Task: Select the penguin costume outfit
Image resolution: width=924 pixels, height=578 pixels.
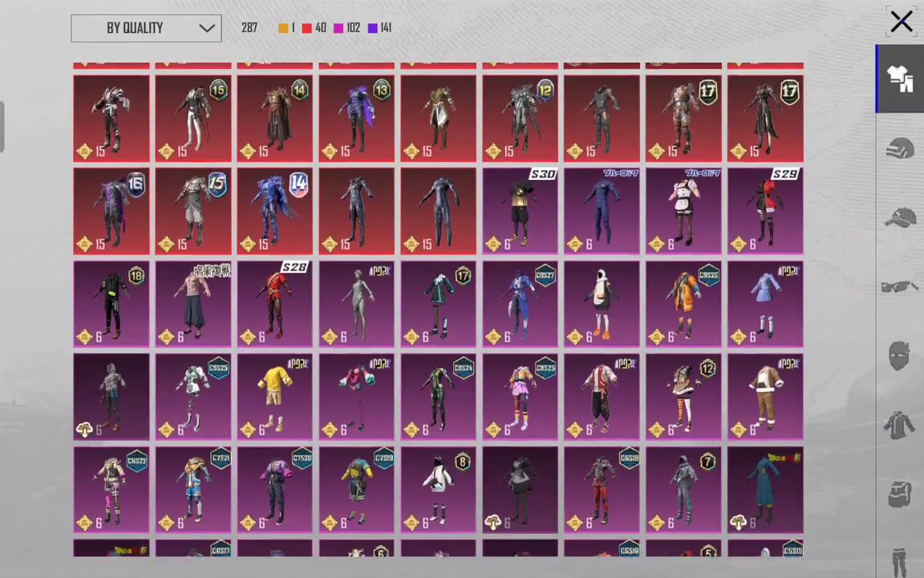Action: (602, 303)
